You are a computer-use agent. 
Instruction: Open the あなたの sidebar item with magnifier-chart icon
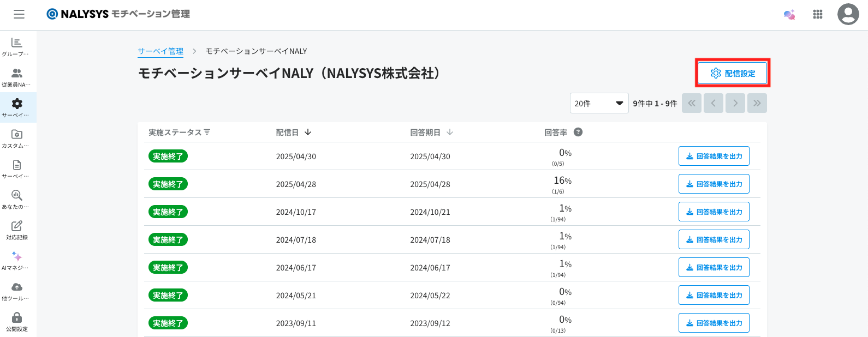(17, 200)
